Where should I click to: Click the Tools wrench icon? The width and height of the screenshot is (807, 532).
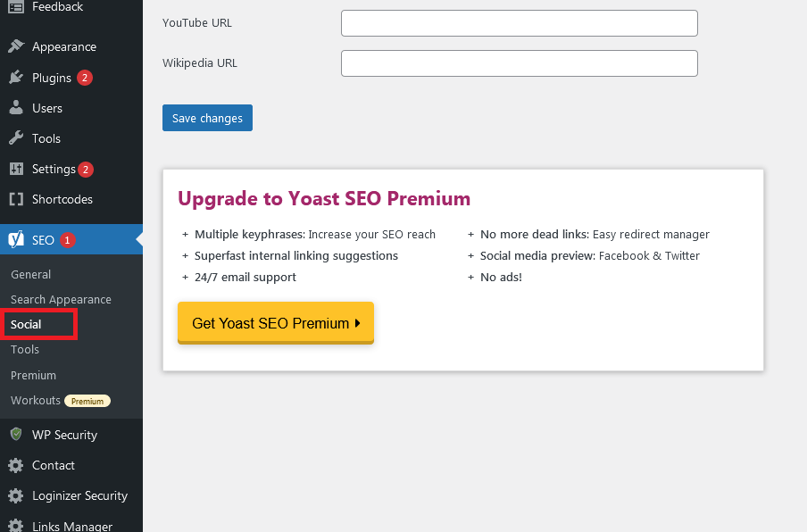(16, 138)
